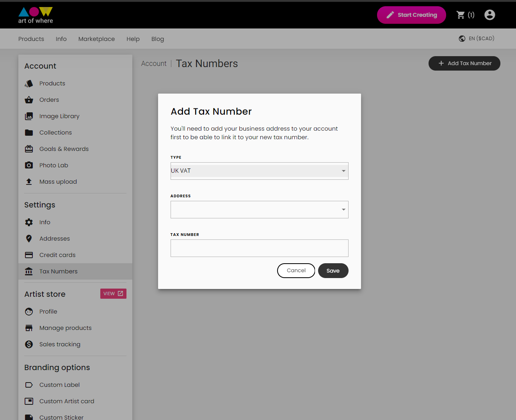
Task: Click the Info gear icon
Action: click(29, 222)
